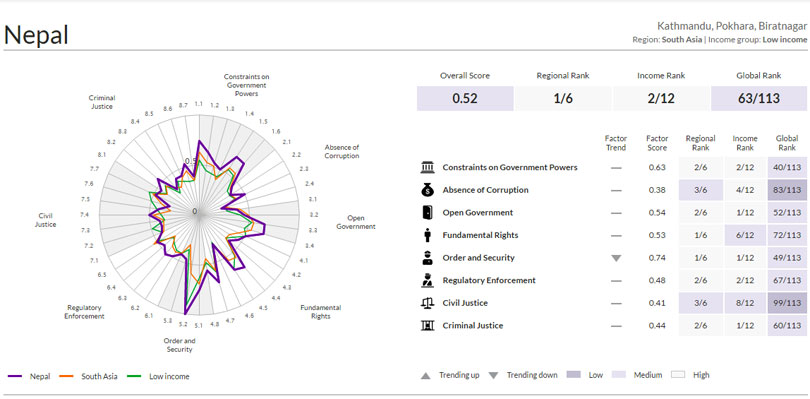The width and height of the screenshot is (810, 399).
Task: Click the Criminal Justice jail bars icon
Action: point(427,326)
